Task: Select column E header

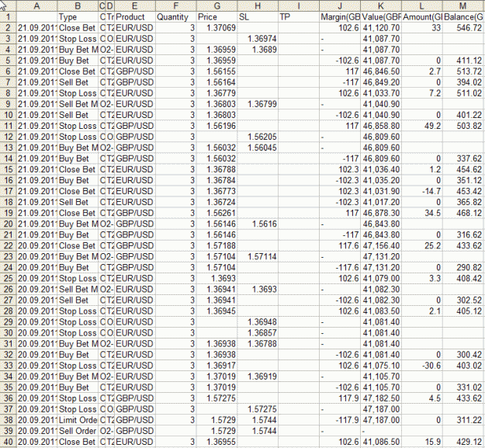Action: click(134, 5)
